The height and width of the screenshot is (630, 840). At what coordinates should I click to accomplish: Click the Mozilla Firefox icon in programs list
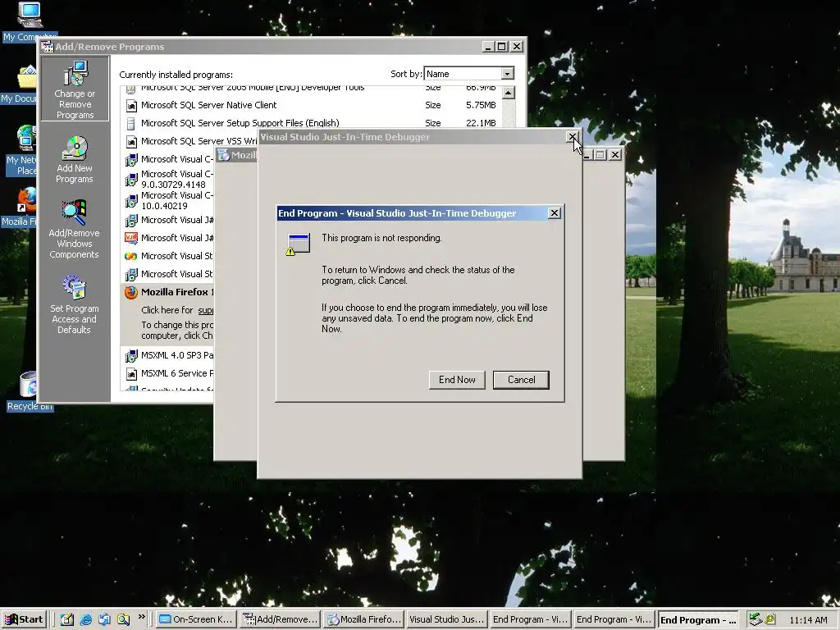tap(131, 293)
